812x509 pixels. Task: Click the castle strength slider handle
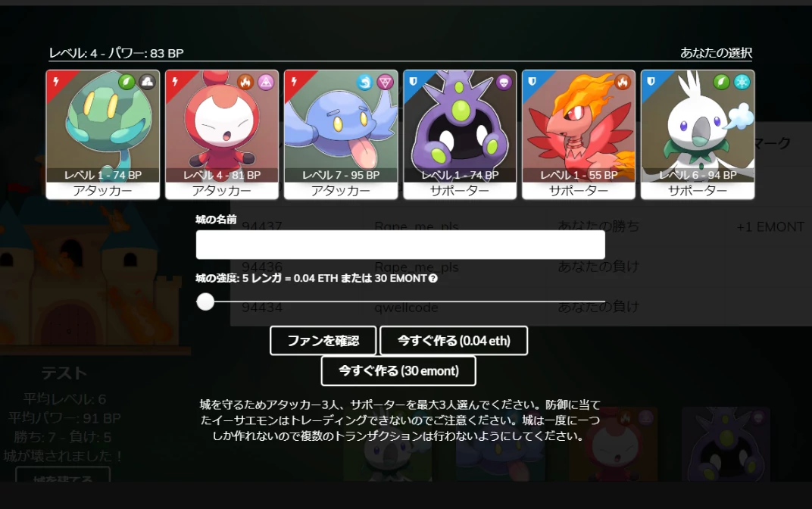[x=205, y=301]
